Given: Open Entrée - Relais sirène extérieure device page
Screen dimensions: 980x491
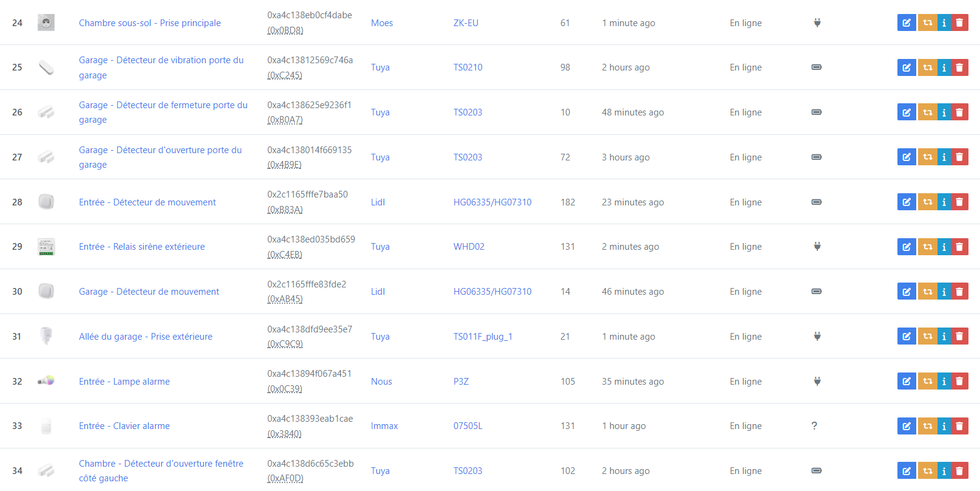Looking at the screenshot, I should click(142, 247).
